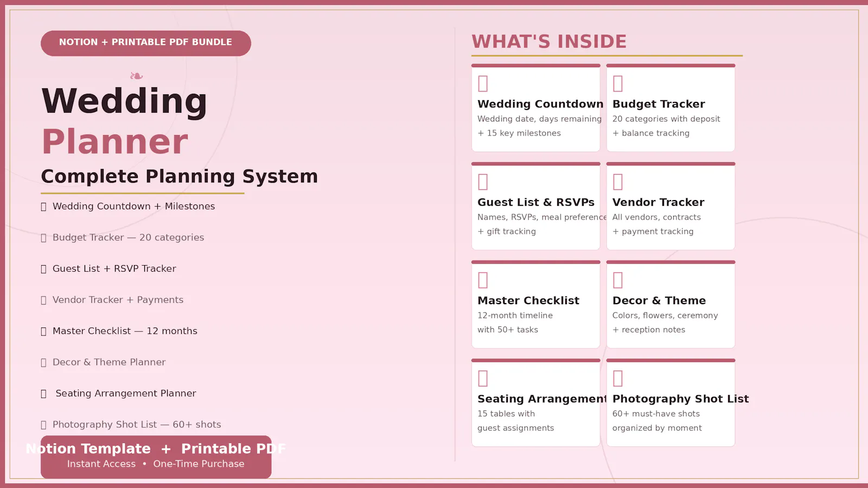Click the Photography Shot List — 60+ shots item

pos(137,425)
